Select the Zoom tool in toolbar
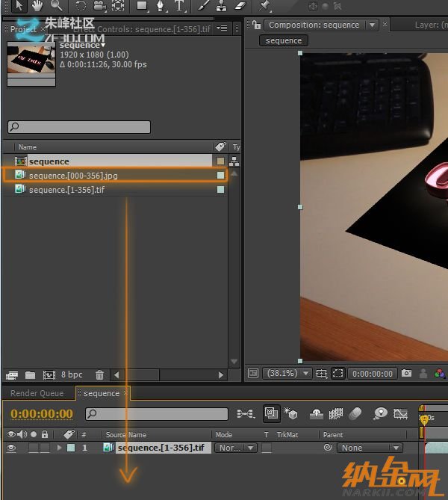This screenshot has width=448, height=500. (56, 6)
